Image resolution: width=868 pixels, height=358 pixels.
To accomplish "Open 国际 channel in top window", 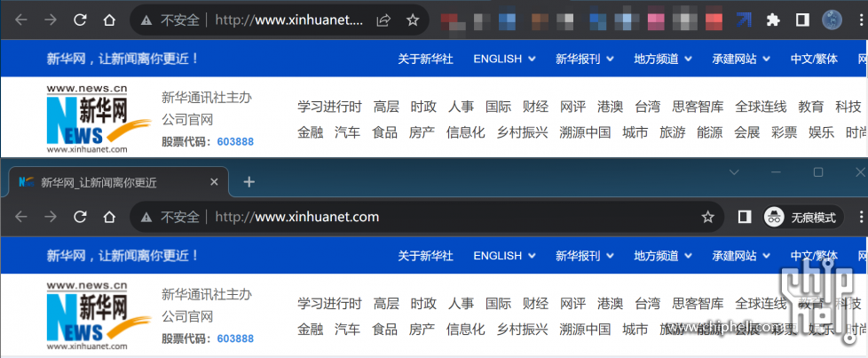I will 498,107.
